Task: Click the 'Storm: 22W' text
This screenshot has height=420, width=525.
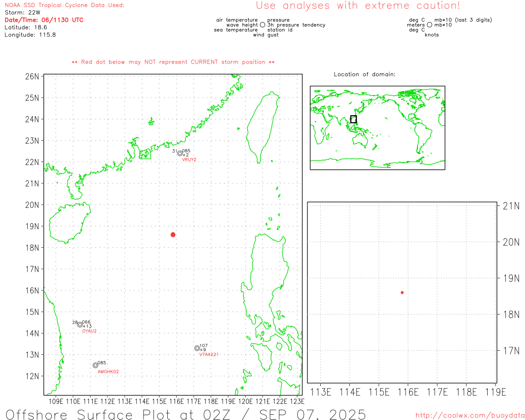Action: (x=23, y=12)
